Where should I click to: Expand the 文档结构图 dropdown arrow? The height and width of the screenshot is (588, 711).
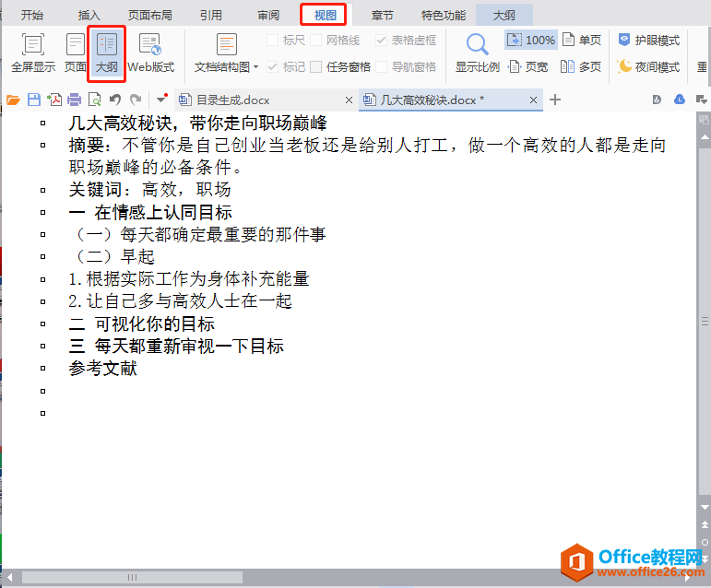pyautogui.click(x=255, y=67)
